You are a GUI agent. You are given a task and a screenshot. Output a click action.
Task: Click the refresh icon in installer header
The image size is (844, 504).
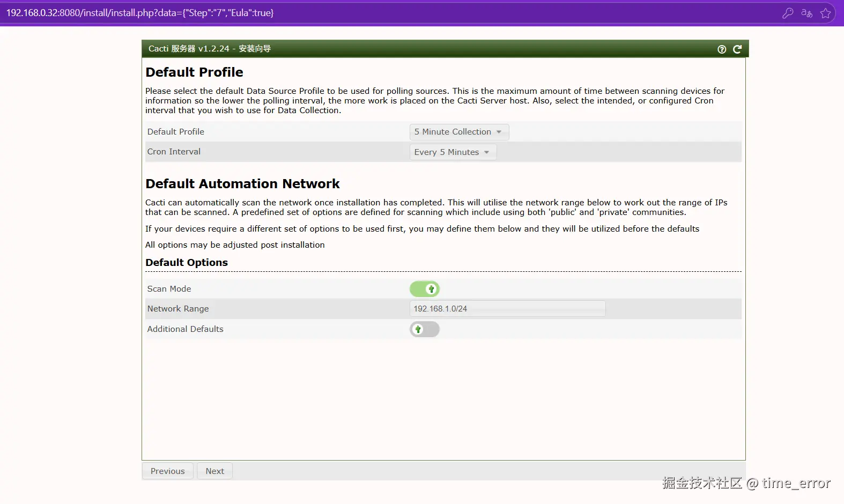pos(737,49)
